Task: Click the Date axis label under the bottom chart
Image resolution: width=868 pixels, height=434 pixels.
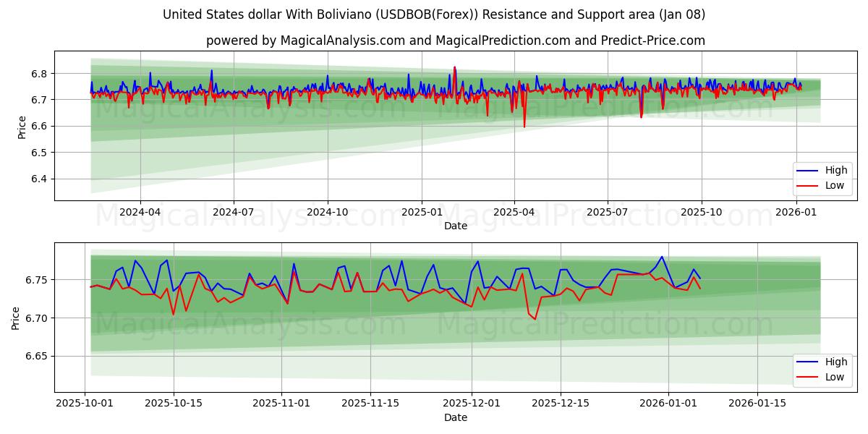Action: click(456, 417)
